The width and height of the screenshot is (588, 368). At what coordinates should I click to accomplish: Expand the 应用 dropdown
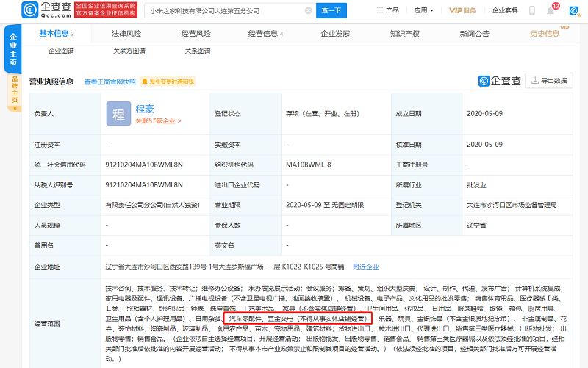(424, 10)
